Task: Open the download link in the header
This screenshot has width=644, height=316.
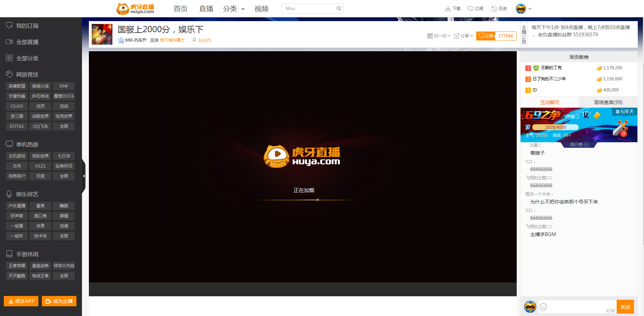Action: point(453,9)
